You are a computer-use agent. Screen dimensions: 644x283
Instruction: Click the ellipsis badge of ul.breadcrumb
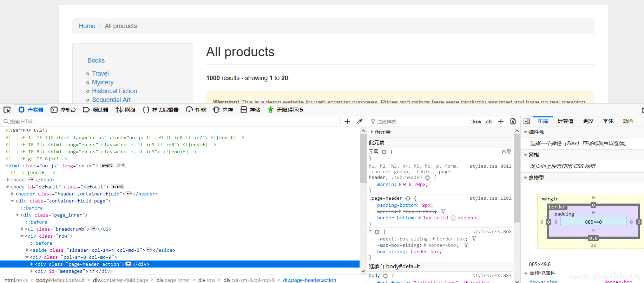click(93, 229)
